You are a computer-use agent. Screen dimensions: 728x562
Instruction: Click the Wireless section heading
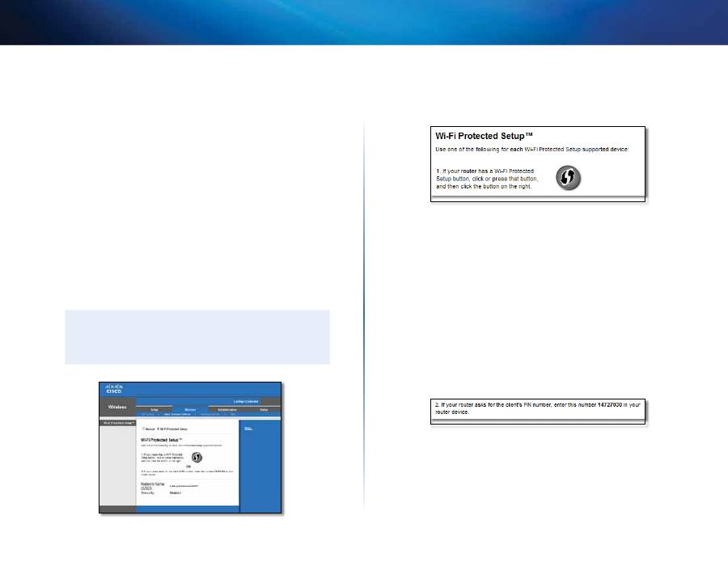[x=116, y=408]
